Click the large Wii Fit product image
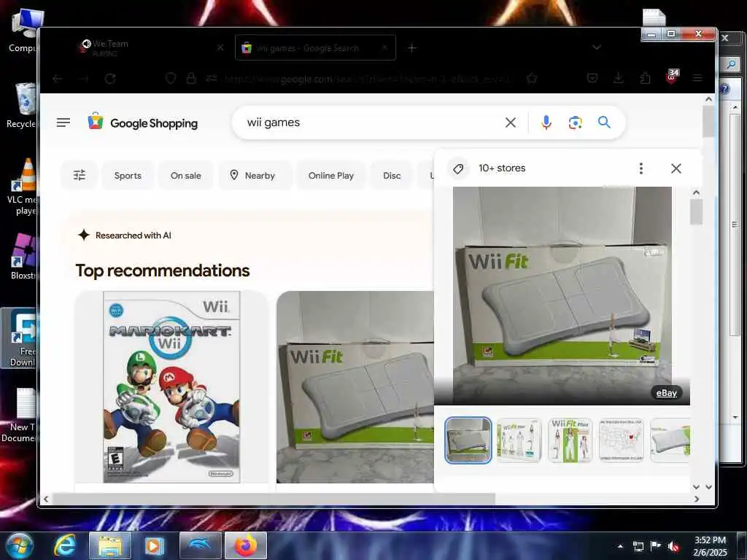This screenshot has width=747, height=560. [562, 296]
